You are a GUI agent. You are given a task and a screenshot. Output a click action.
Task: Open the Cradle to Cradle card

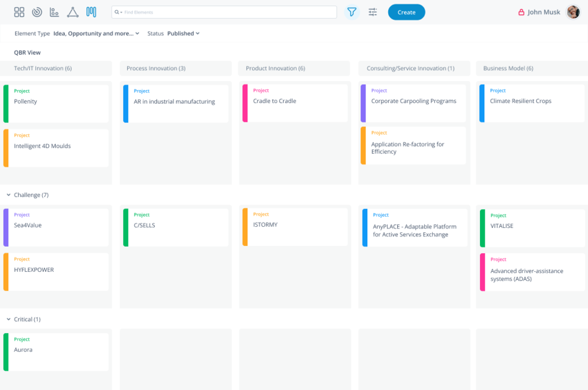coord(295,103)
